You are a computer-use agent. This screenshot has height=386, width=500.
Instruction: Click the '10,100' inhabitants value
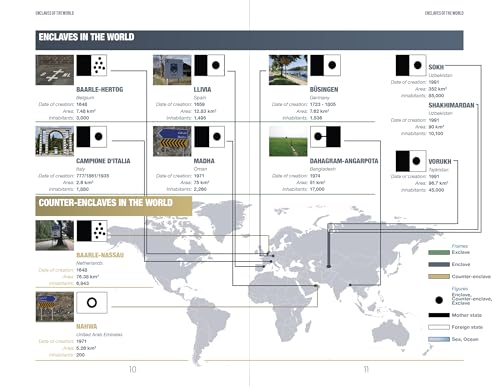coord(436,134)
